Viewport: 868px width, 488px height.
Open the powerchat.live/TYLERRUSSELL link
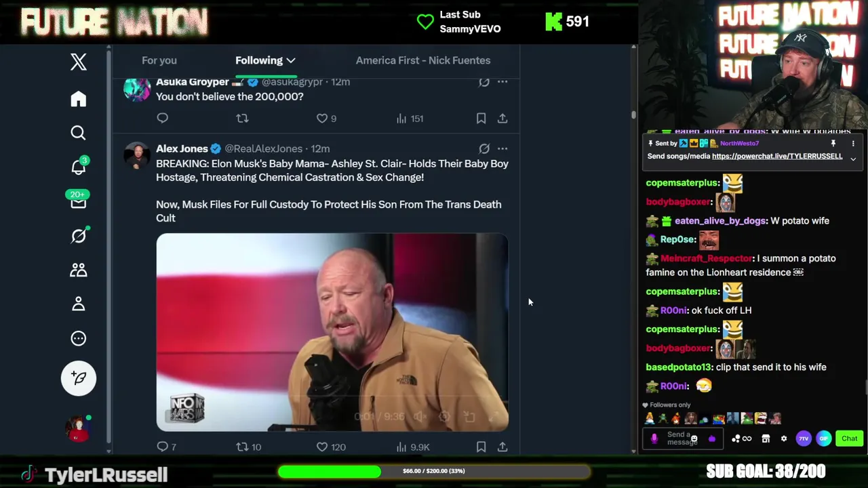pos(777,157)
